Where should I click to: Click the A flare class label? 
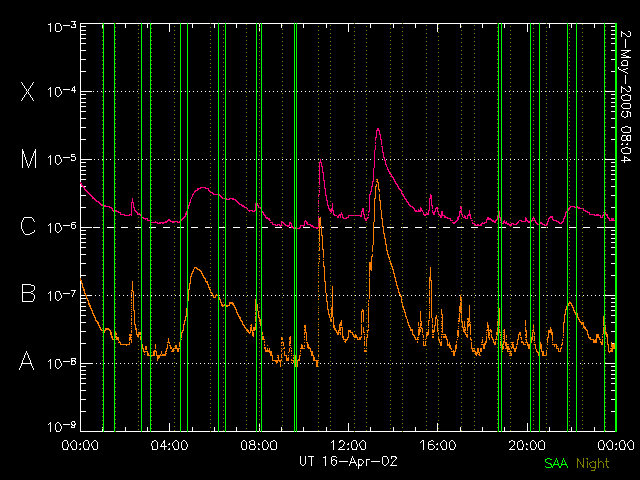(x=27, y=361)
